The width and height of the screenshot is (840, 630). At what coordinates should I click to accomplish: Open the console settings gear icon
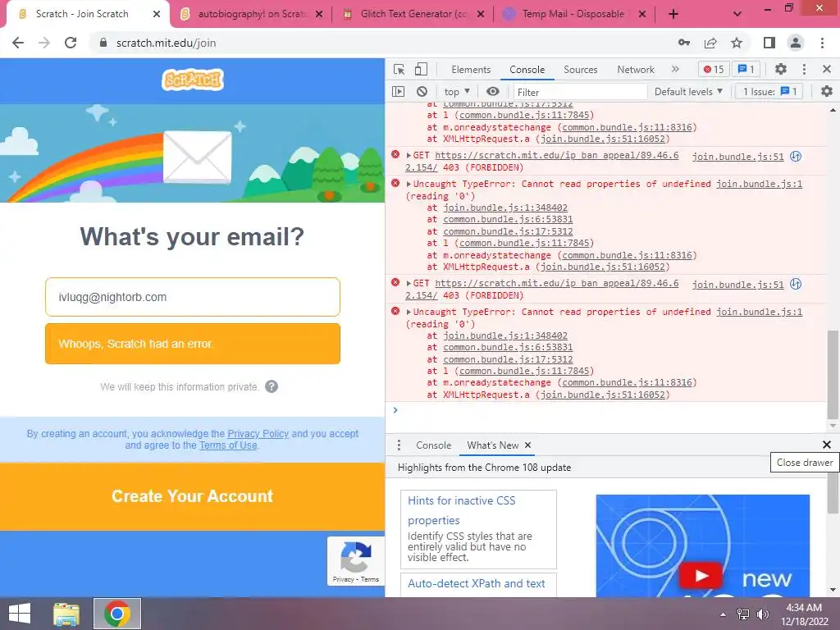click(827, 92)
